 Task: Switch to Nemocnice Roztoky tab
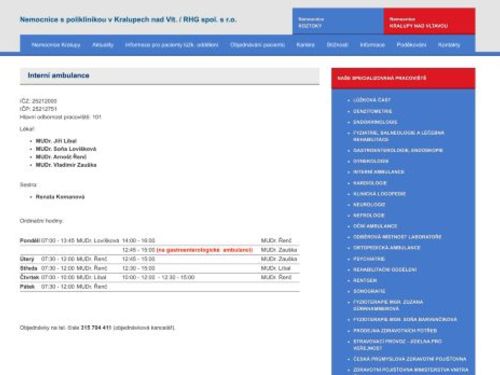(338, 21)
